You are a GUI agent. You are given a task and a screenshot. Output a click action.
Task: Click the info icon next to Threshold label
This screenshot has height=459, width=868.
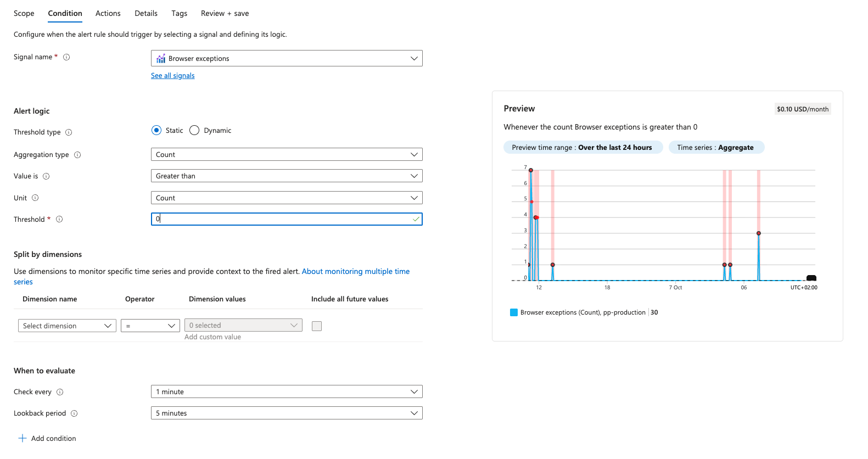click(x=59, y=219)
